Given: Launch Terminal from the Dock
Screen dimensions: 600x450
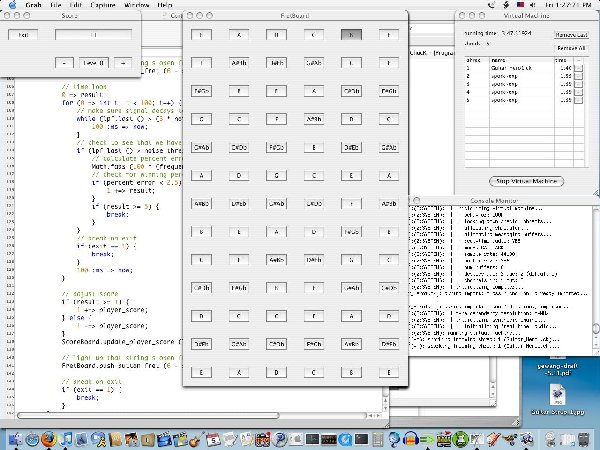Looking at the screenshot, I should pos(361,439).
